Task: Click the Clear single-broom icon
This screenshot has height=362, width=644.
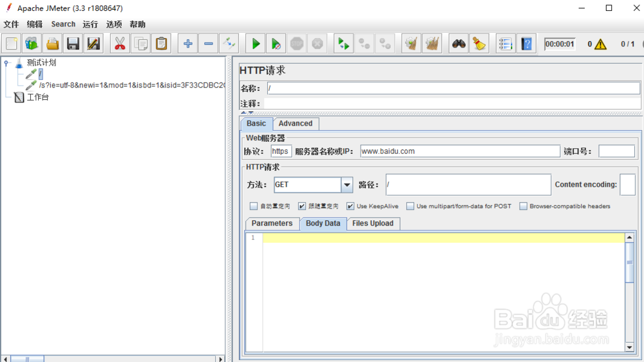Action: pos(411,44)
